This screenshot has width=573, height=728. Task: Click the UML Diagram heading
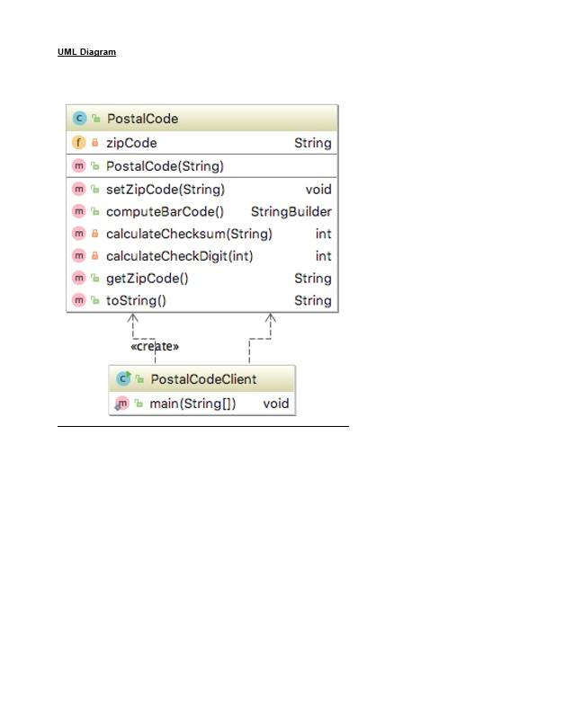click(x=87, y=52)
